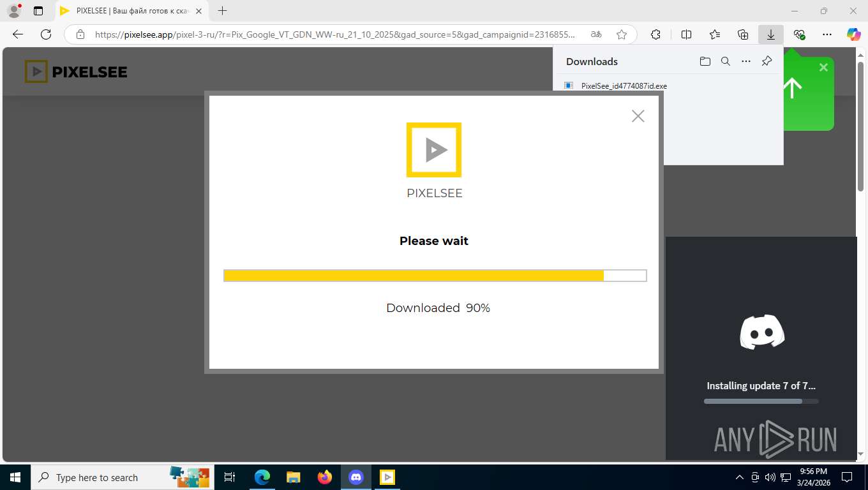The height and width of the screenshot is (490, 868).
Task: Open the clock showing 9:56 PM
Action: (x=813, y=477)
